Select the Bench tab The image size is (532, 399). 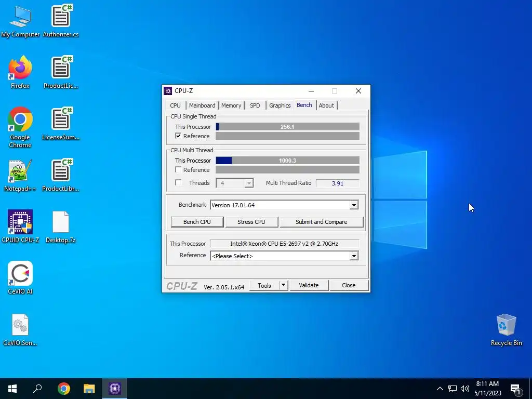304,105
